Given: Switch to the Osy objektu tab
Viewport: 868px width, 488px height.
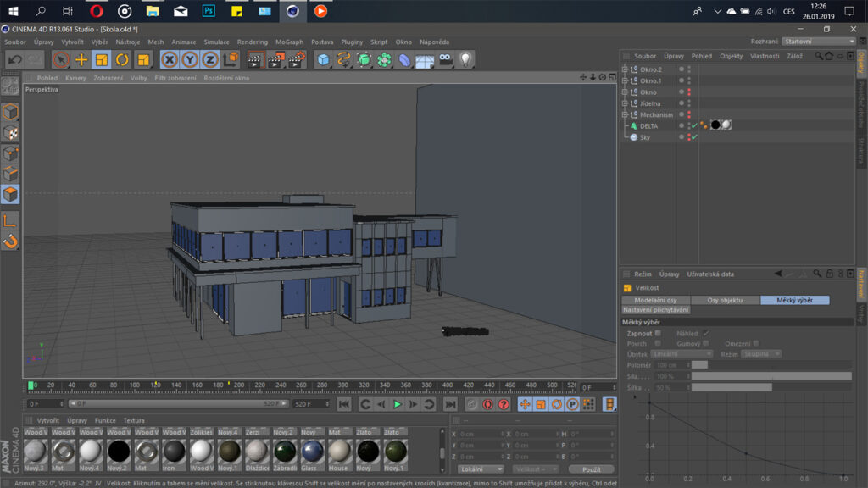Looking at the screenshot, I should click(x=725, y=300).
